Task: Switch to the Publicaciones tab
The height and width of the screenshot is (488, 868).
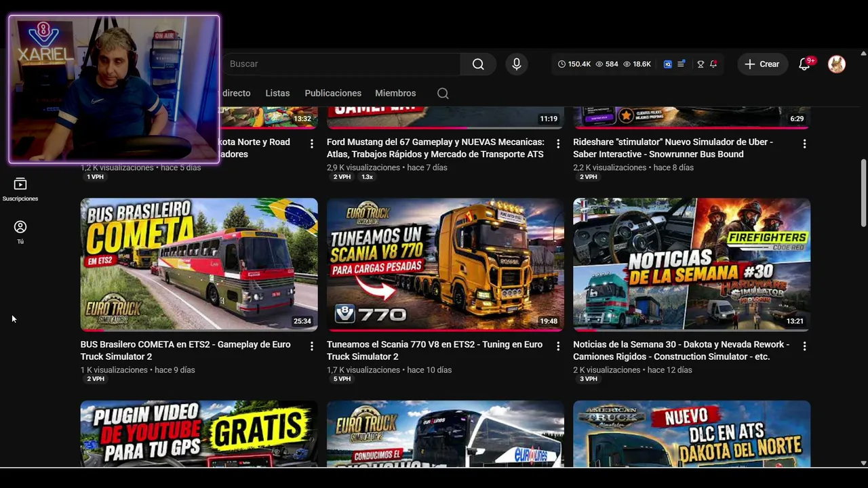Action: click(x=333, y=94)
